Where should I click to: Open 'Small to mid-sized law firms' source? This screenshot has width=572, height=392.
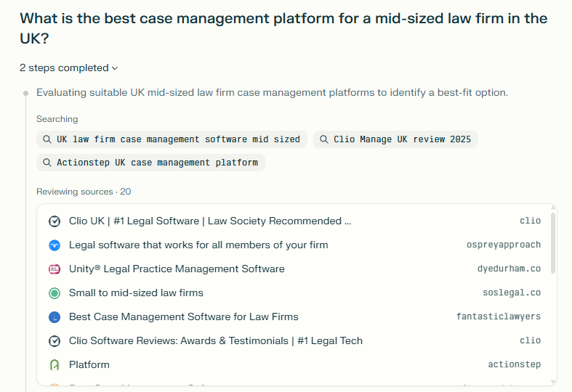[x=136, y=293]
